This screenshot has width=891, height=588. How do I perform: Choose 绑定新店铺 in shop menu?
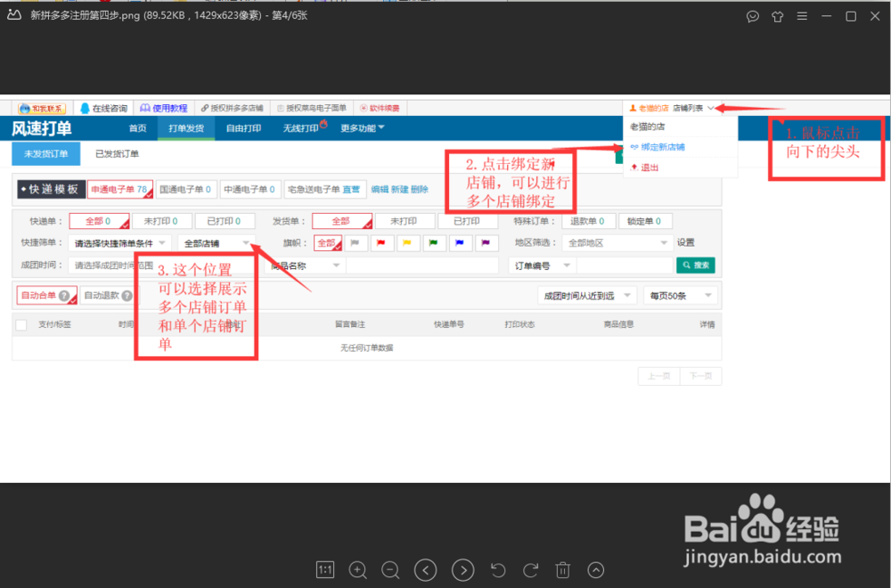[658, 147]
